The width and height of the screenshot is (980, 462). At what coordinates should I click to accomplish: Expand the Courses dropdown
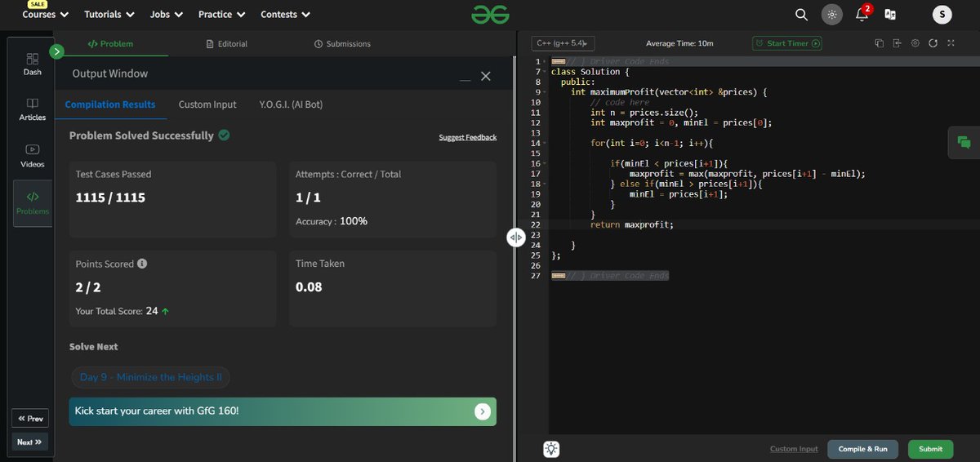click(x=45, y=15)
